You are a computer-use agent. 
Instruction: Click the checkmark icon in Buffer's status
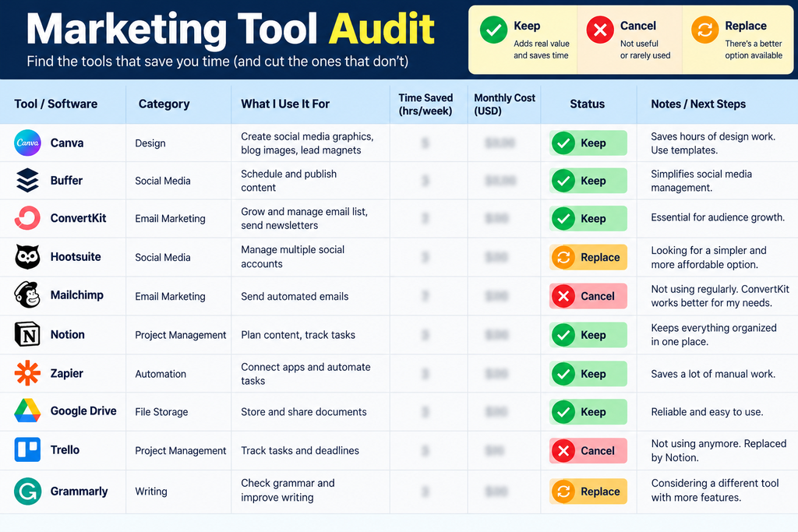pos(563,181)
